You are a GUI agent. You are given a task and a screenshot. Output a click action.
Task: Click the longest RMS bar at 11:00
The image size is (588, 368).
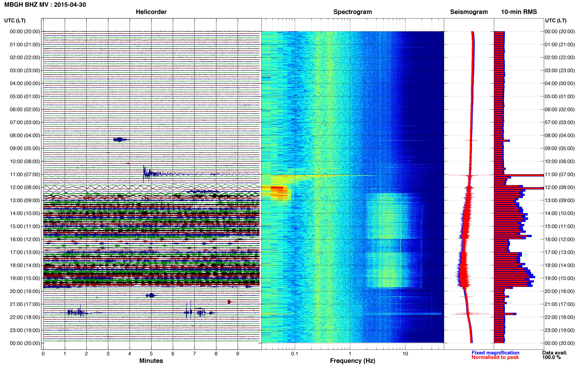(519, 175)
